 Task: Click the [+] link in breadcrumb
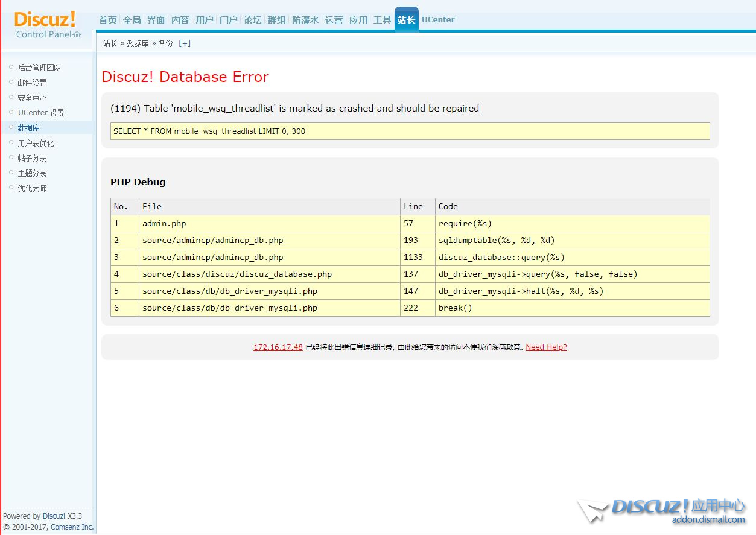[185, 43]
